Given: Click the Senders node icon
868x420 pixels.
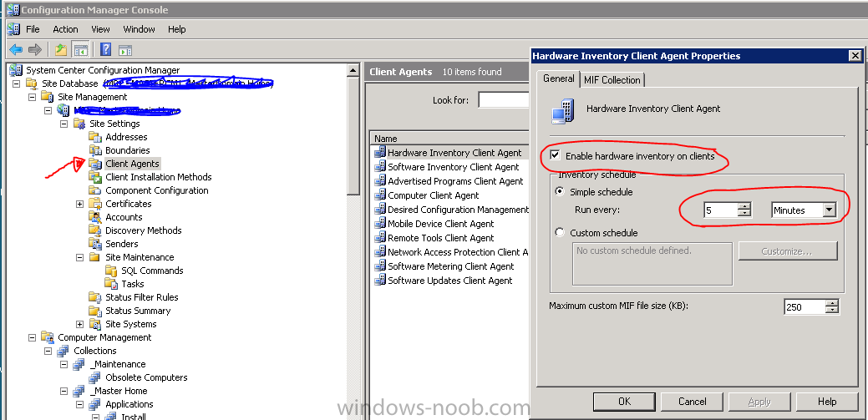Looking at the screenshot, I should (96, 244).
